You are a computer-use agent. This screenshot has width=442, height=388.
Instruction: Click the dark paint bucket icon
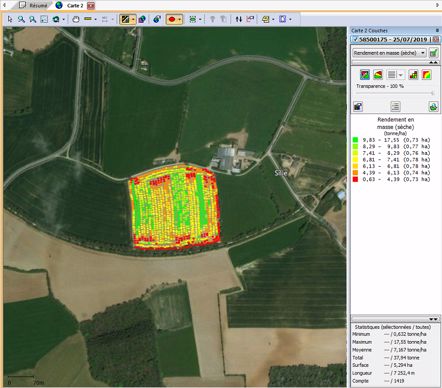pos(358,107)
